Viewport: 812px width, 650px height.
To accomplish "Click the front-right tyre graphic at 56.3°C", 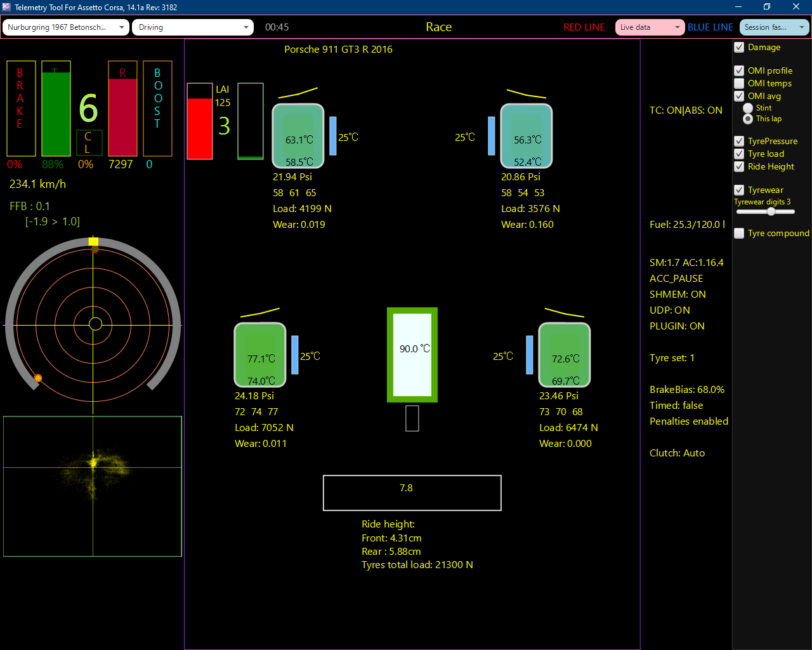I will 527,136.
